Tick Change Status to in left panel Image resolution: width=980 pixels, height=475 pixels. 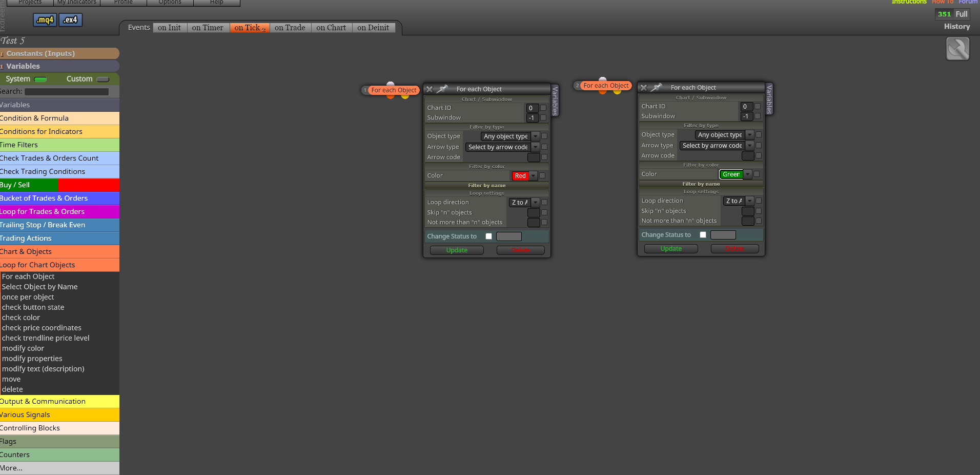[x=488, y=236]
